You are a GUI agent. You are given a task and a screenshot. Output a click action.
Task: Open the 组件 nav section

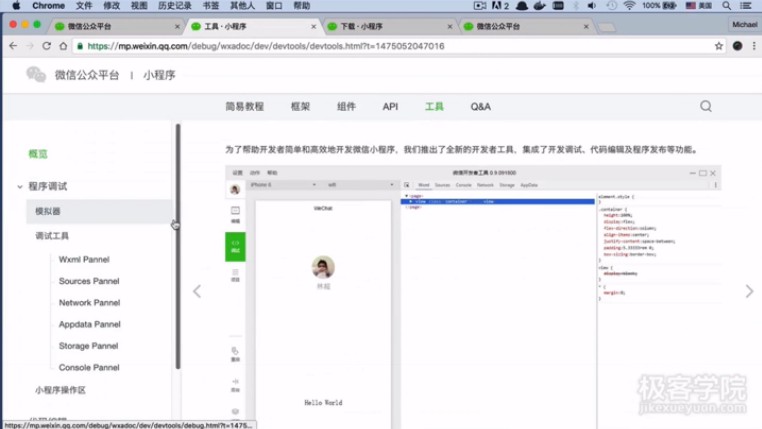346,106
